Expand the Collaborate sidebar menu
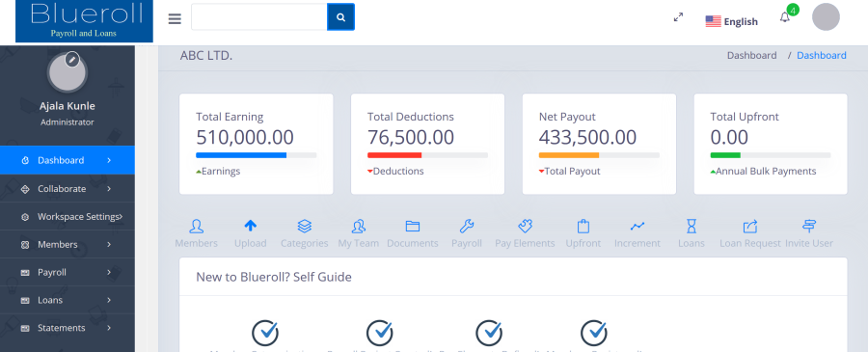Screen dimensions: 868x352 [68, 189]
